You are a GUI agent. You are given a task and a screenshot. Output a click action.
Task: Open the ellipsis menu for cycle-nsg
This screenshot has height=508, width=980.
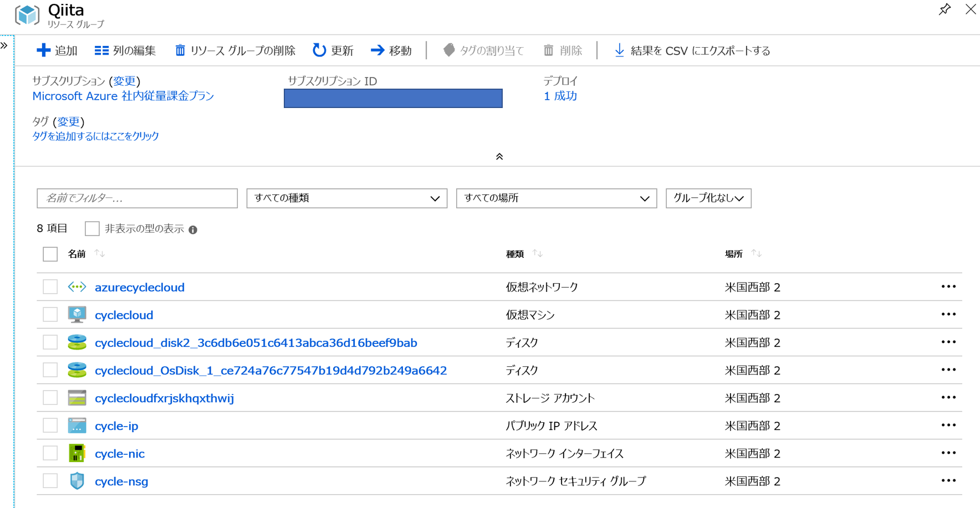click(948, 480)
